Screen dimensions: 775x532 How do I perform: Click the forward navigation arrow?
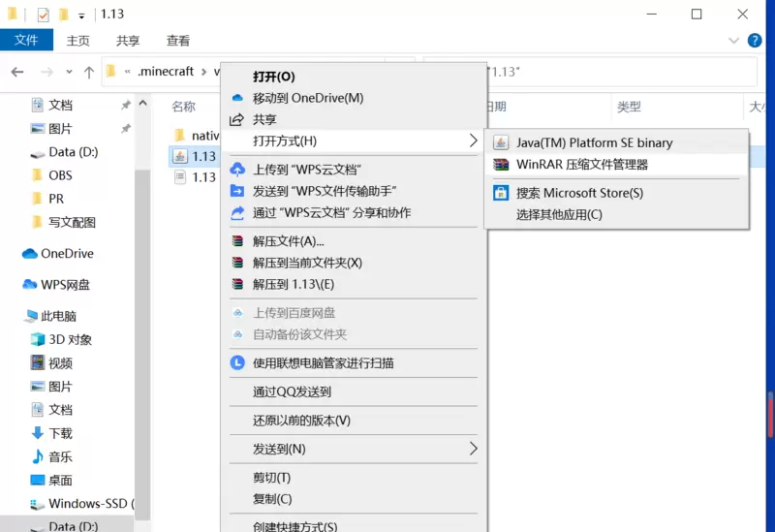pos(46,72)
